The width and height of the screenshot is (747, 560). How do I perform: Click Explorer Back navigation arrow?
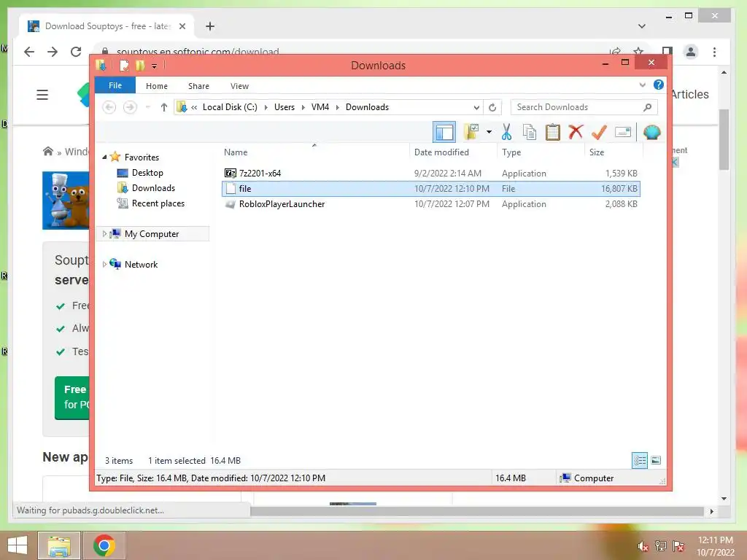click(x=109, y=107)
